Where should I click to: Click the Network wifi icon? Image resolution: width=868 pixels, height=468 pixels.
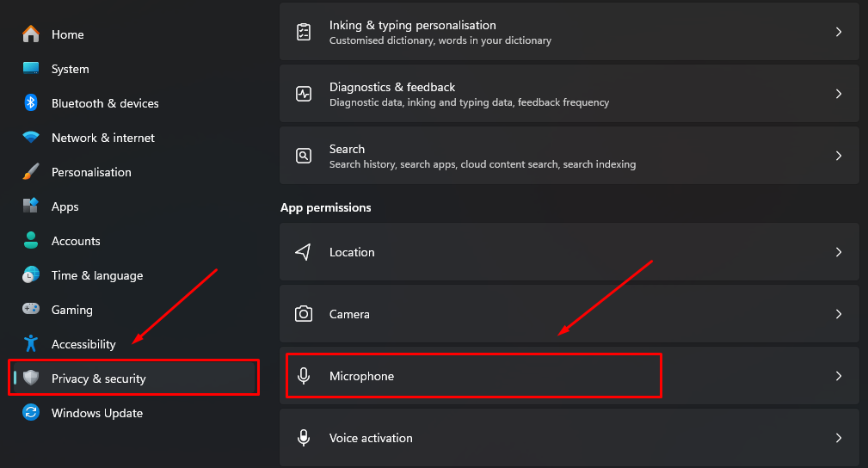[31, 137]
